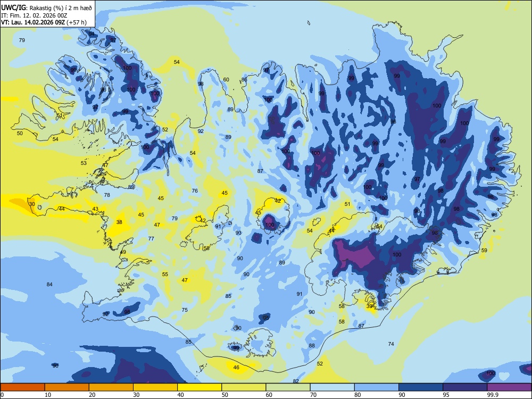Click the legend tick label '10'
Viewport: 532px width, 399px height.
[x=48, y=395]
